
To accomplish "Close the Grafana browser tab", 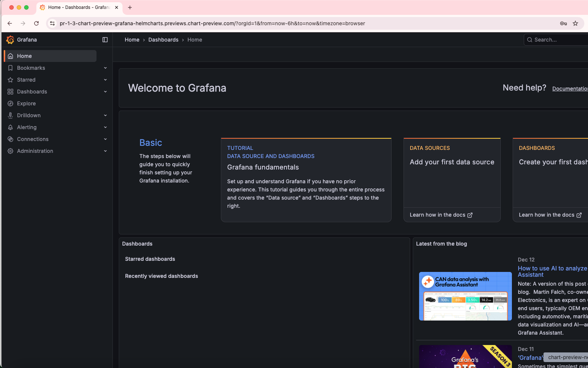I will pos(117,7).
